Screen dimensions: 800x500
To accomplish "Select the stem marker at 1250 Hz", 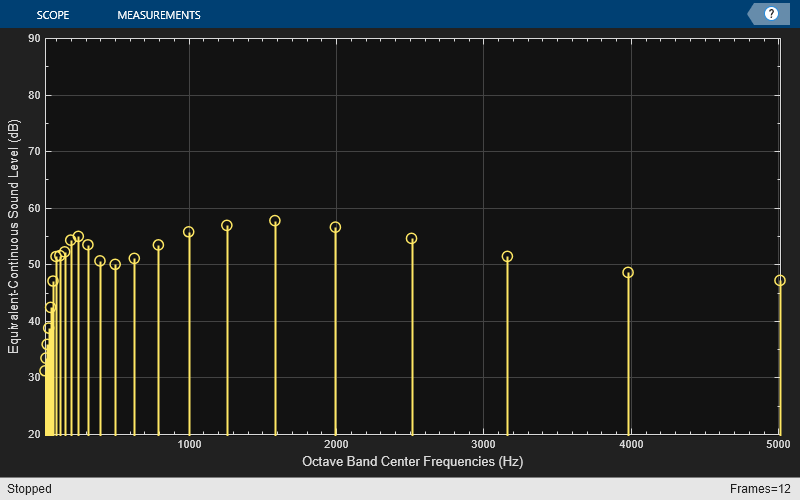I will coord(227,226).
